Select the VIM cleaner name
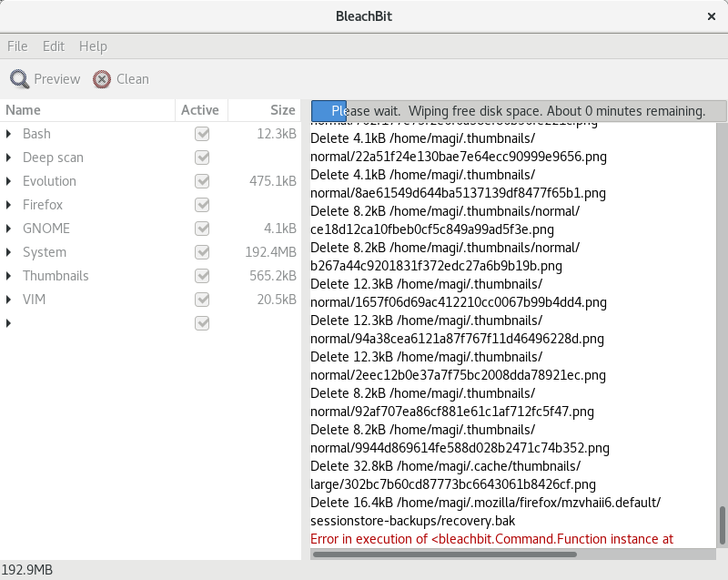This screenshot has height=580, width=728. tap(35, 300)
